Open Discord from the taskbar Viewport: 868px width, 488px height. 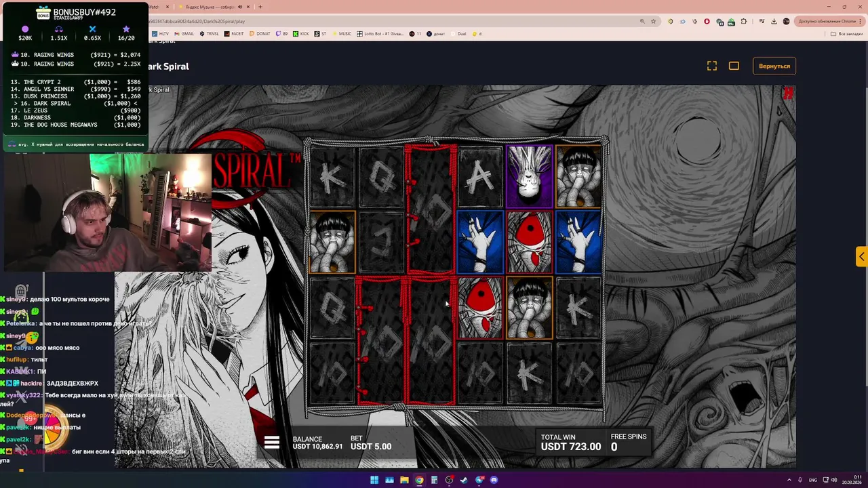coord(494,480)
